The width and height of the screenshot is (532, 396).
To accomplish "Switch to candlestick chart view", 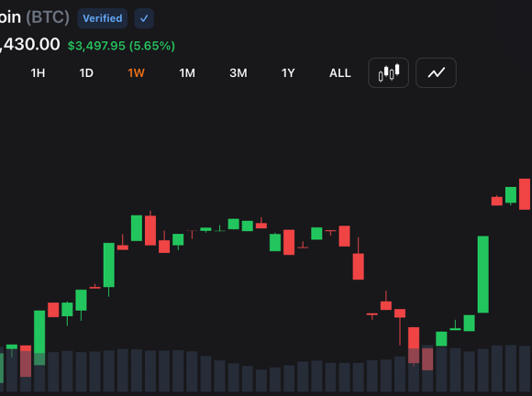I will pos(388,73).
